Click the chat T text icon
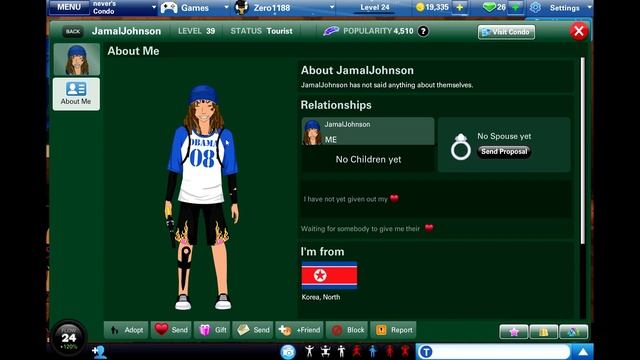The image size is (640, 360). [x=426, y=351]
